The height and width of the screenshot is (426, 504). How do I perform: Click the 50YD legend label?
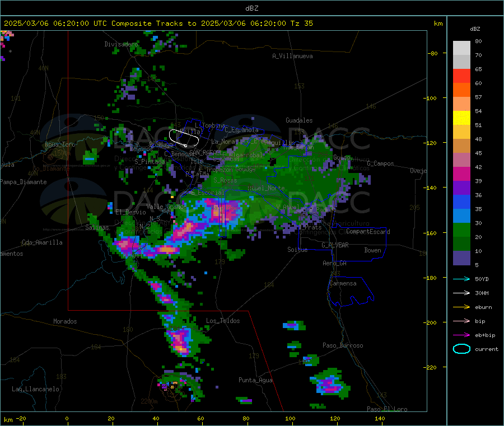[482, 279]
